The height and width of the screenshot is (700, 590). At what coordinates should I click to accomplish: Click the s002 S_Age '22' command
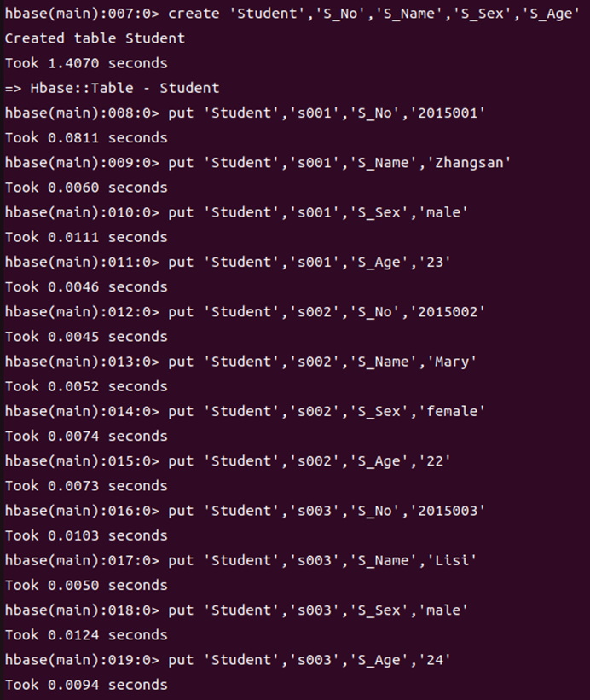click(228, 461)
